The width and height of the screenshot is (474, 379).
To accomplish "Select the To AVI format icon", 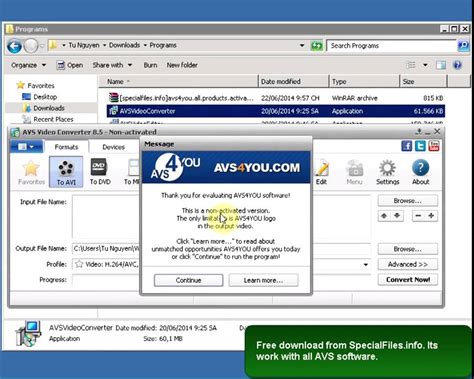I will [66, 172].
